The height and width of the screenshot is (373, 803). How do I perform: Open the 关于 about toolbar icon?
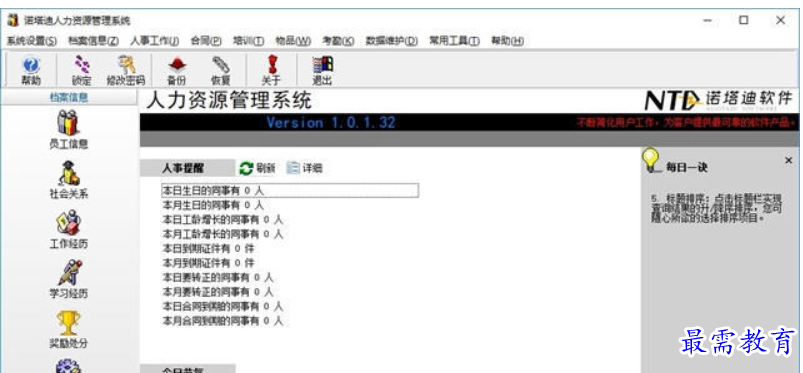pyautogui.click(x=271, y=71)
